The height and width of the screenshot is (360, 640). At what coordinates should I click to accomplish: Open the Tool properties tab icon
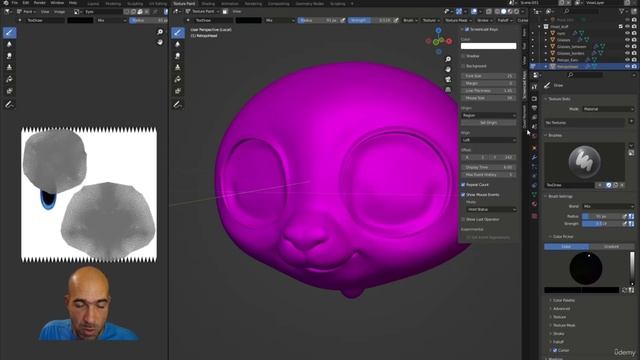pyautogui.click(x=534, y=87)
